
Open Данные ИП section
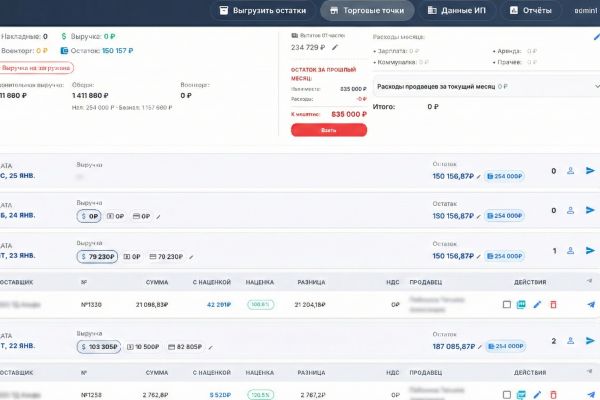(x=457, y=10)
